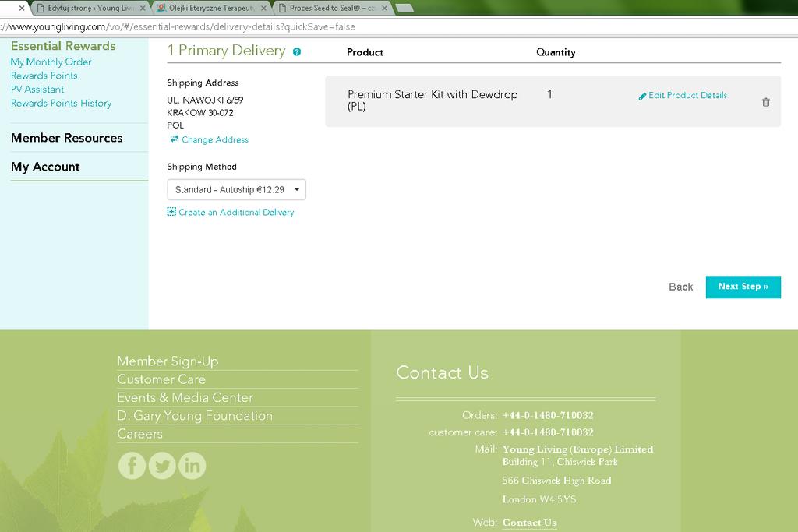The image size is (798, 532).
Task: Click Change Address link
Action: [215, 139]
